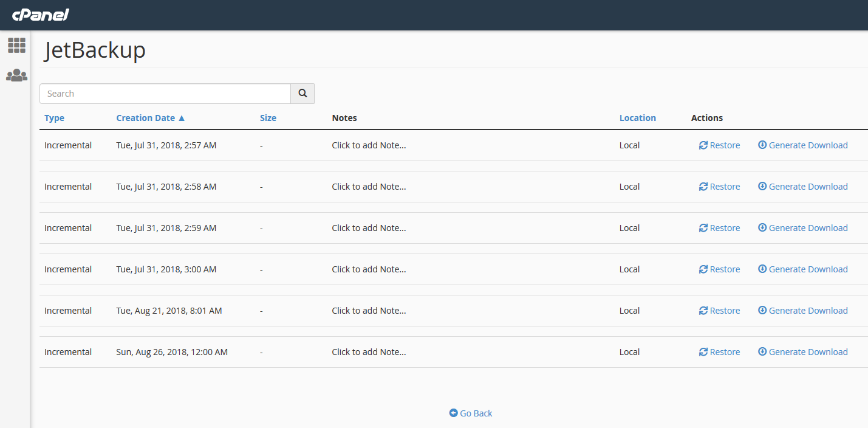Select date 'Tue, Aug 21, 2018, 8:01 AM'
The width and height of the screenshot is (868, 428).
[169, 311]
